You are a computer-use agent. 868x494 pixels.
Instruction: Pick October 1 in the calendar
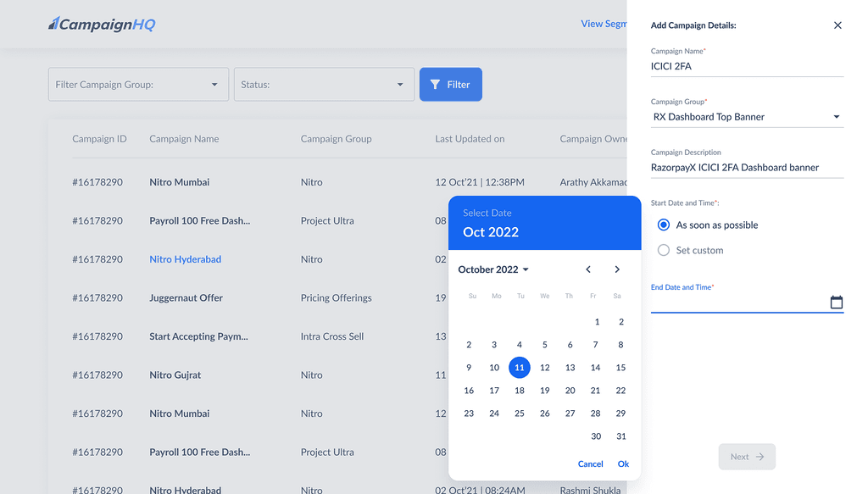597,322
